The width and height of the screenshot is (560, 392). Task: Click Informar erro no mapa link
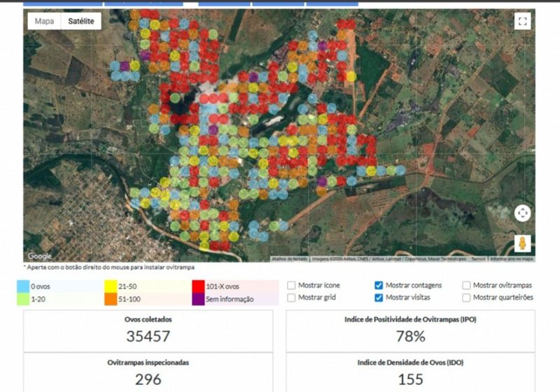pyautogui.click(x=512, y=258)
